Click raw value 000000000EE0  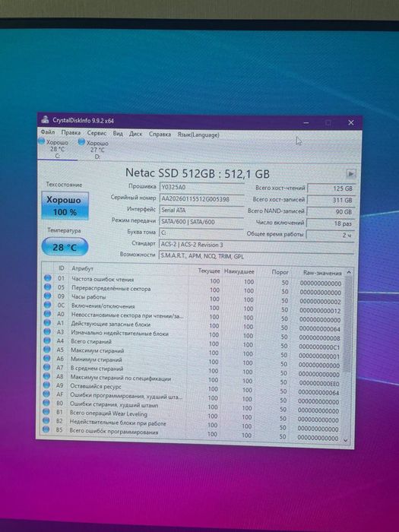coord(319,383)
